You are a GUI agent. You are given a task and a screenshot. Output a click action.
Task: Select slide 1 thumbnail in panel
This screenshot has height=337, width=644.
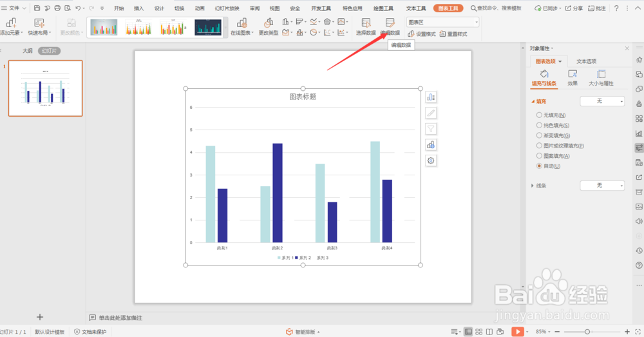(x=46, y=88)
